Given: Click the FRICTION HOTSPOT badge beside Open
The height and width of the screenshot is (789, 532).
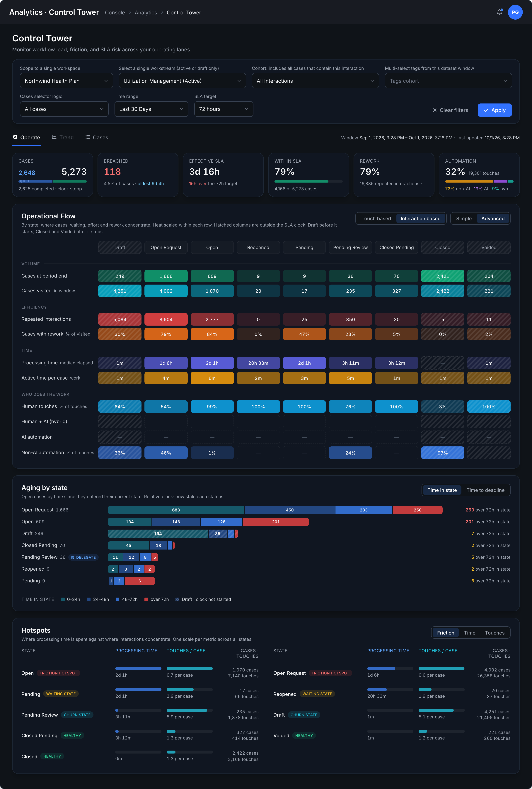Looking at the screenshot, I should pos(58,673).
